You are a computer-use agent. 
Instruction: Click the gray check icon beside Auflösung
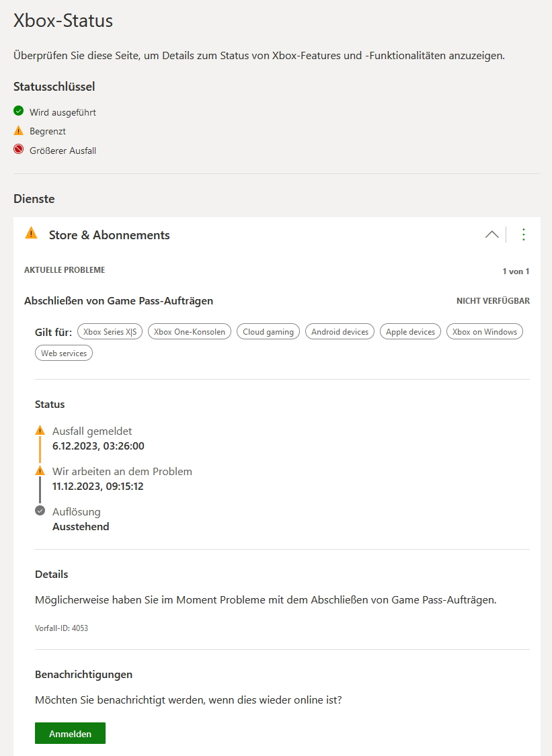tap(40, 511)
